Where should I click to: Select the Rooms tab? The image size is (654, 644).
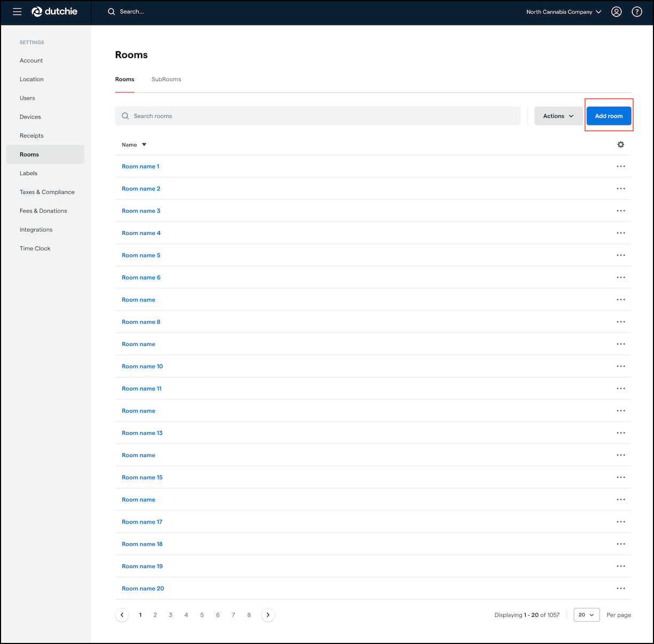pyautogui.click(x=124, y=79)
